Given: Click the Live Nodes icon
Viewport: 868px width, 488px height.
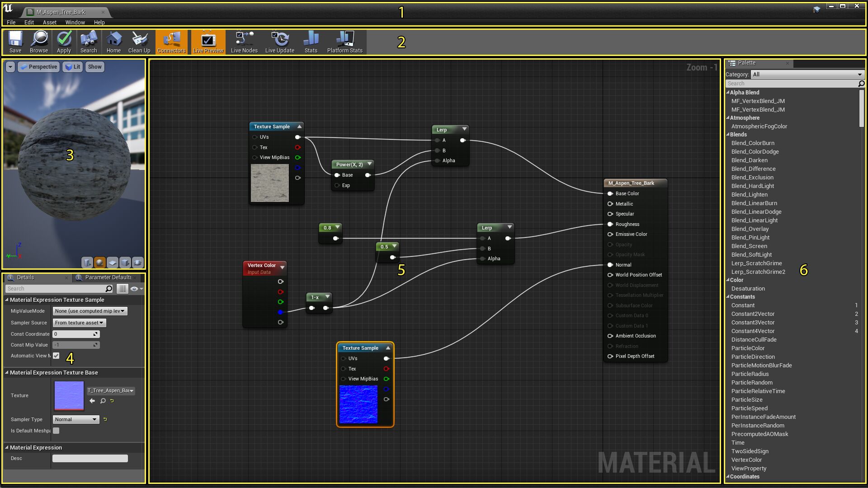Looking at the screenshot, I should pos(243,42).
